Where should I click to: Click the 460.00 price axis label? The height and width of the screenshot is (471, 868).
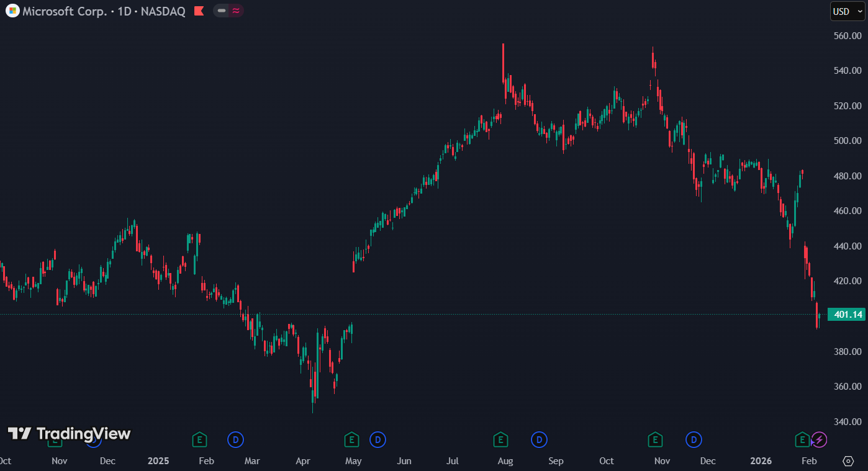848,211
